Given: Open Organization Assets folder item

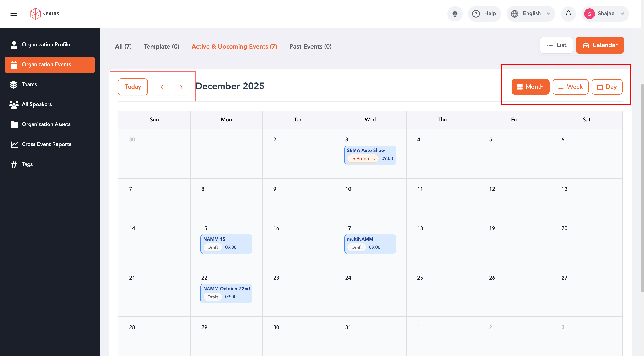Looking at the screenshot, I should point(46,124).
